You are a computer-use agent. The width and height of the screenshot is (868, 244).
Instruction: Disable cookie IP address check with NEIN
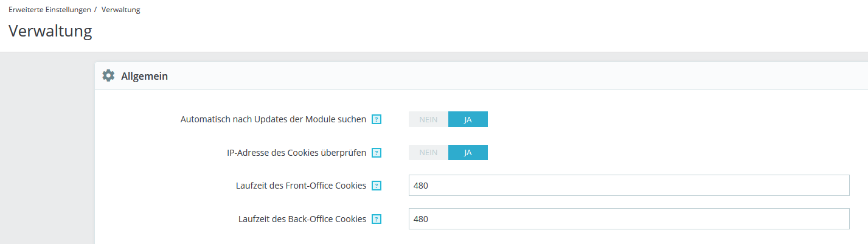[428, 153]
